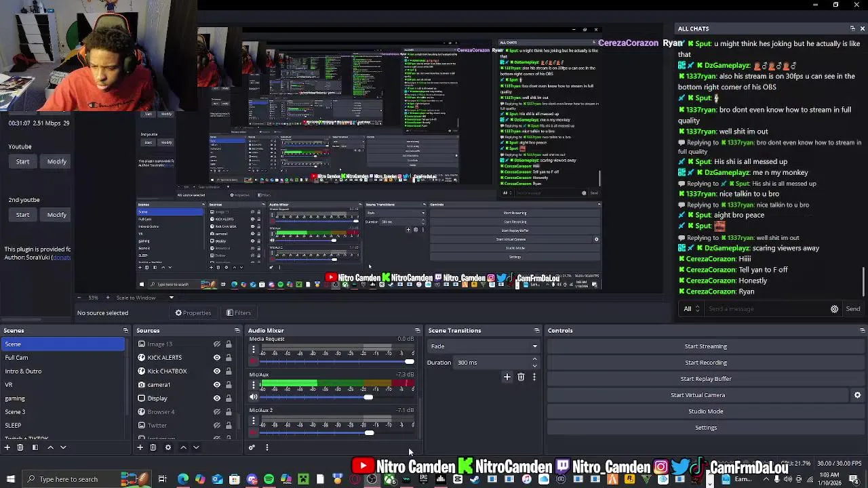Click the Windows Start button
The height and width of the screenshot is (488, 868).
[x=11, y=479]
